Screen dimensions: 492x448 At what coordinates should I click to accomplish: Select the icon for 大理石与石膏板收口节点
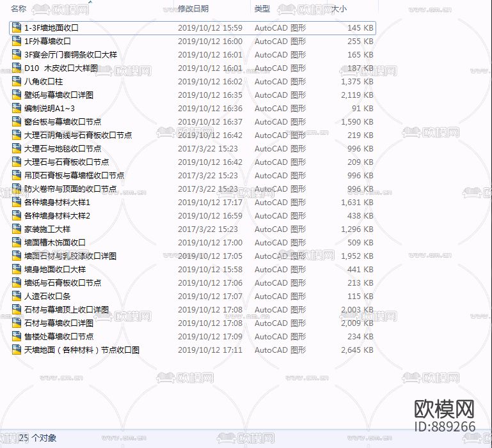point(17,162)
